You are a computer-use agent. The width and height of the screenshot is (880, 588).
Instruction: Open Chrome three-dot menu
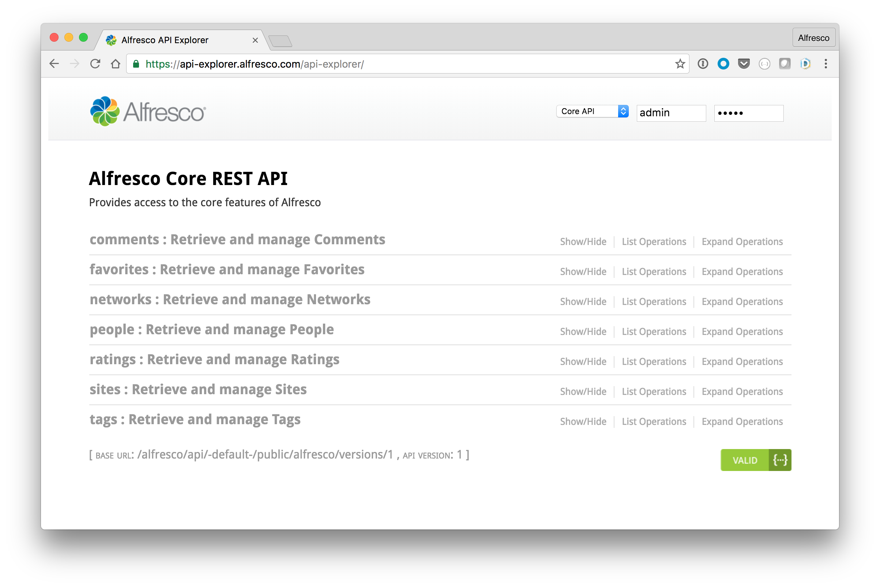[x=826, y=64]
